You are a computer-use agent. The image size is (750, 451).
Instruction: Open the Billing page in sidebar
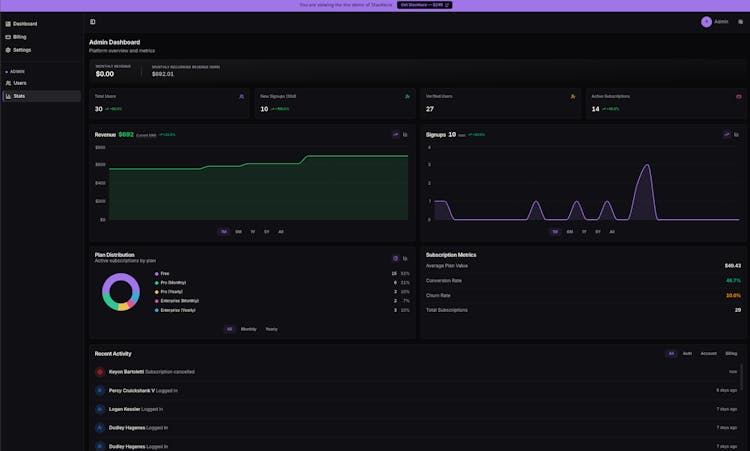[x=20, y=36]
